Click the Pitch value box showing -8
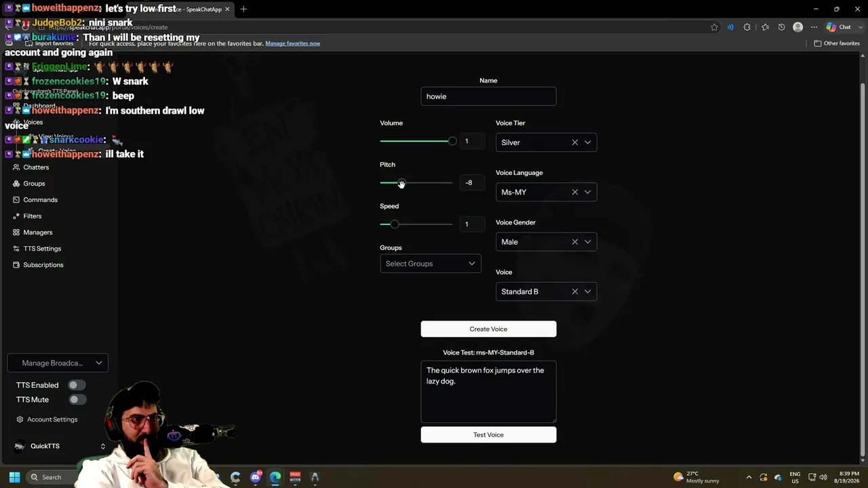Screen dimensions: 868x488 pos(471,182)
